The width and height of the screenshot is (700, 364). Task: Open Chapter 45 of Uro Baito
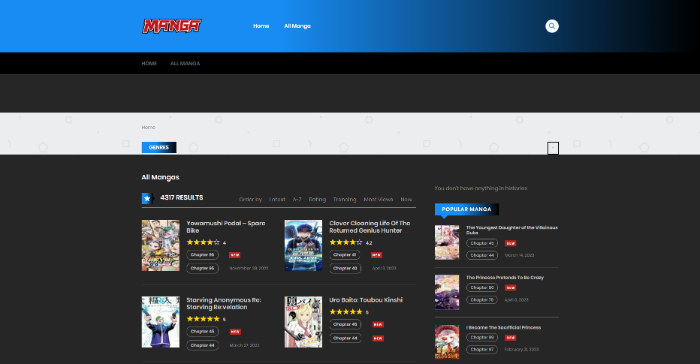[x=345, y=325]
